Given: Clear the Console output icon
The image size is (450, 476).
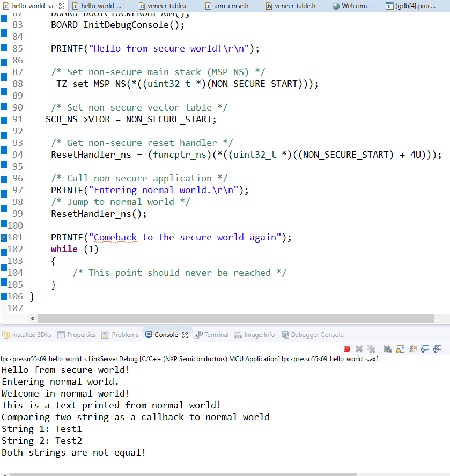Looking at the screenshot, I should pos(388,349).
